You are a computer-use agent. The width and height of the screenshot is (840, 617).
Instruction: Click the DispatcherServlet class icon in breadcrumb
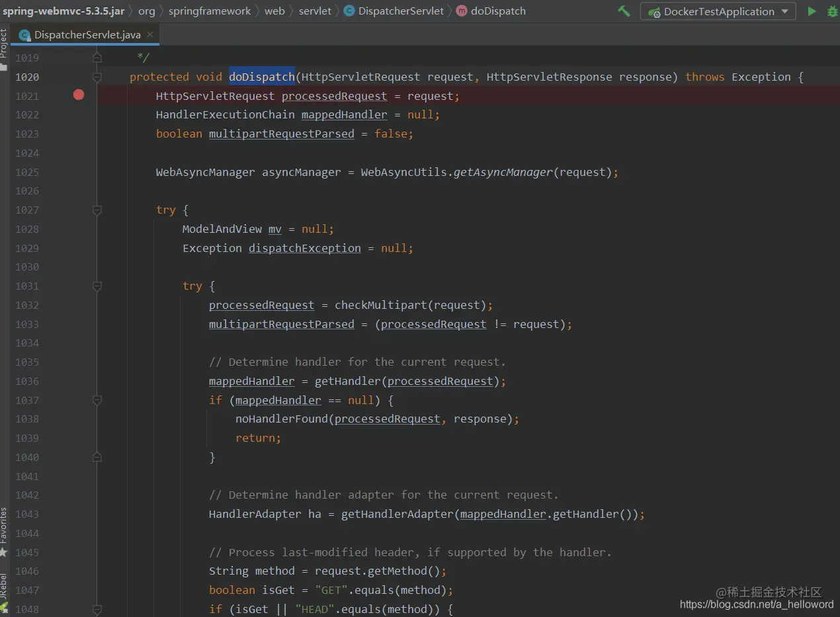[349, 11]
